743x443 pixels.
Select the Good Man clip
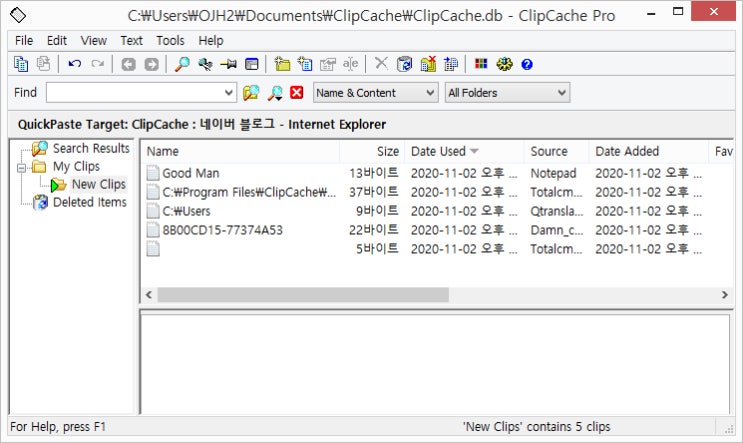coord(190,173)
